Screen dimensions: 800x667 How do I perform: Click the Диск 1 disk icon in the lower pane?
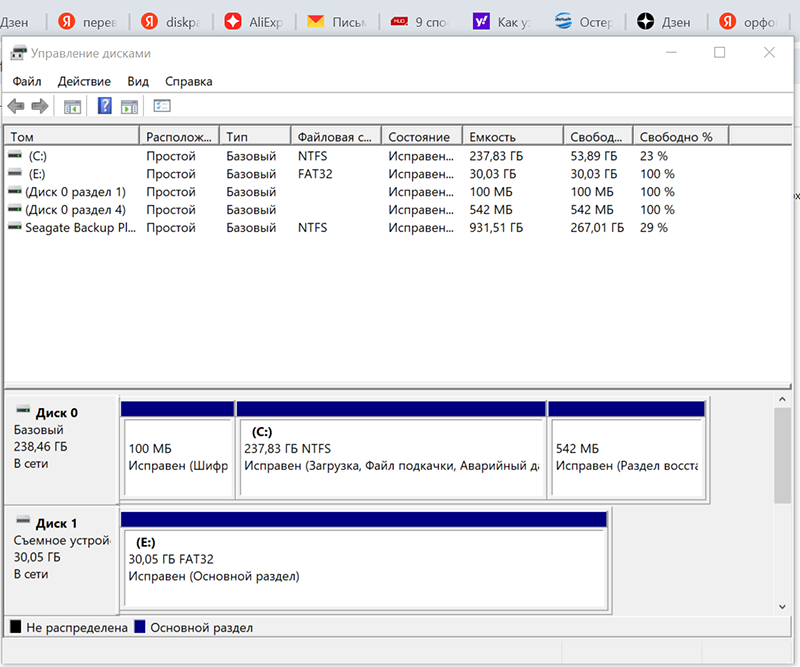coord(23,521)
